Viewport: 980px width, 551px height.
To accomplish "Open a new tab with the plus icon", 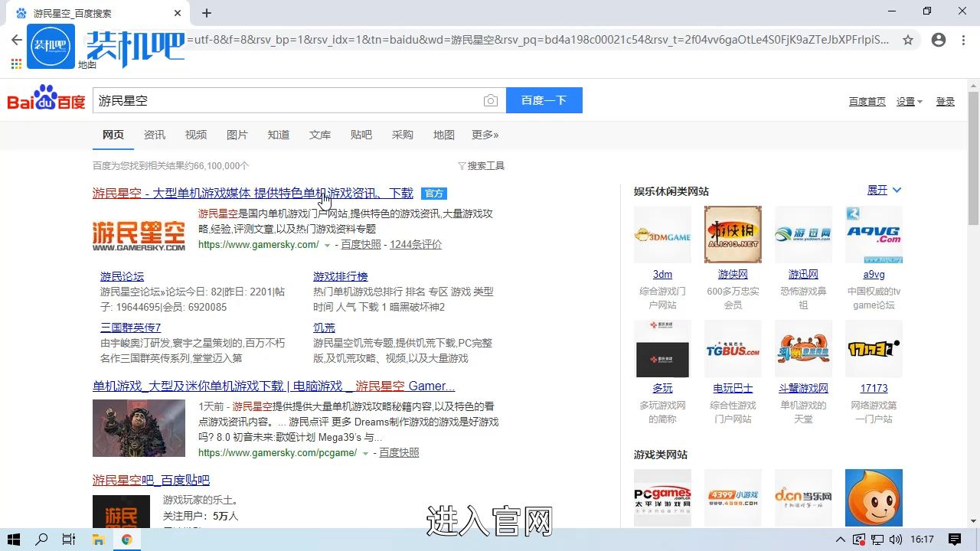I will click(207, 12).
